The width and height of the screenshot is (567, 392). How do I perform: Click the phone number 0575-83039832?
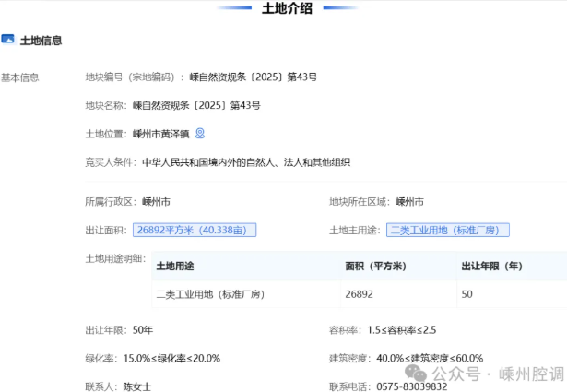point(414,386)
